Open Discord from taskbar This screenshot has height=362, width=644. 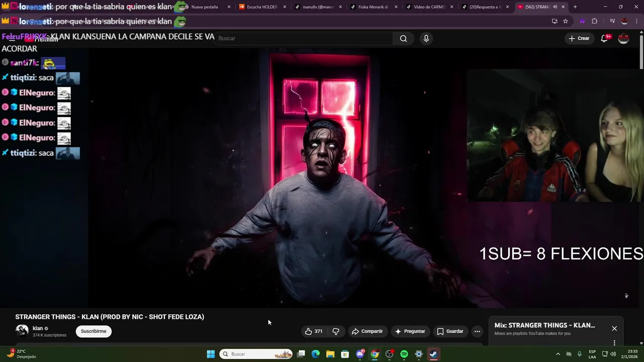[x=360, y=354]
